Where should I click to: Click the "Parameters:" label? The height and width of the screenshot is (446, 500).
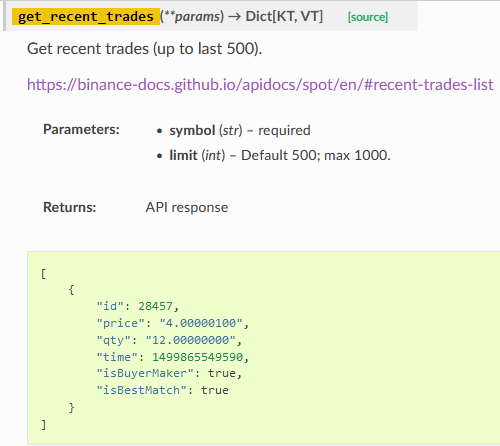point(81,129)
